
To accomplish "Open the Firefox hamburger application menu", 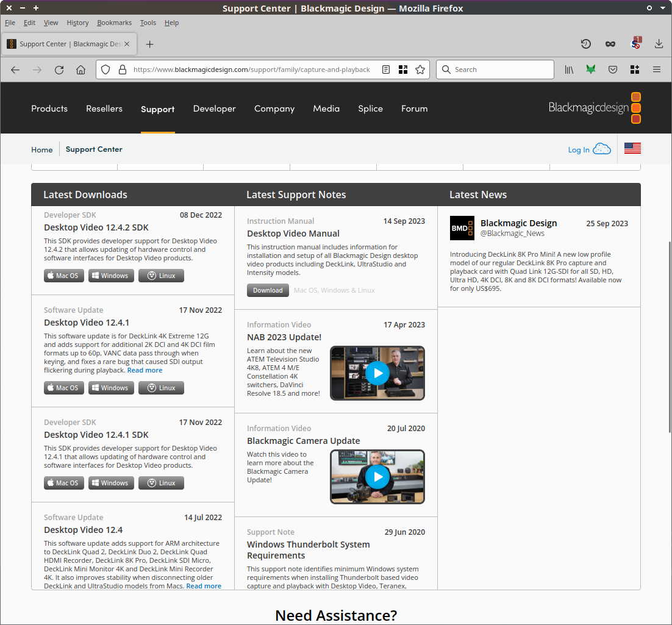I will coord(657,70).
